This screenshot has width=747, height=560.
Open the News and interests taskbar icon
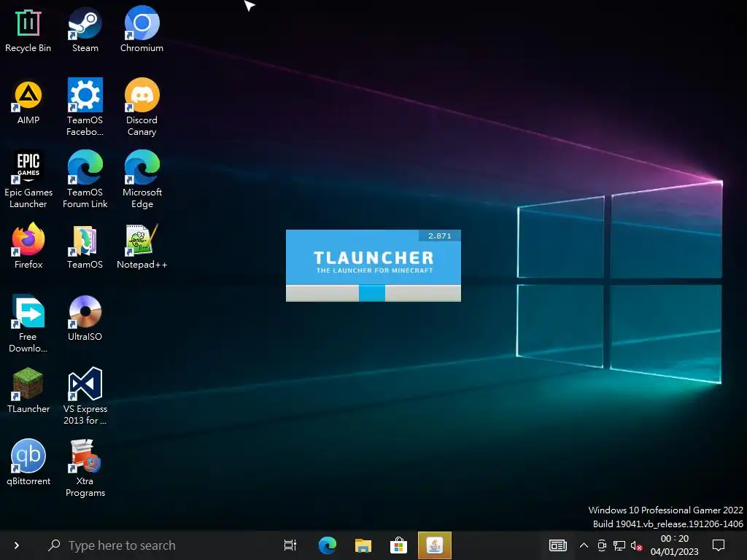click(x=557, y=545)
